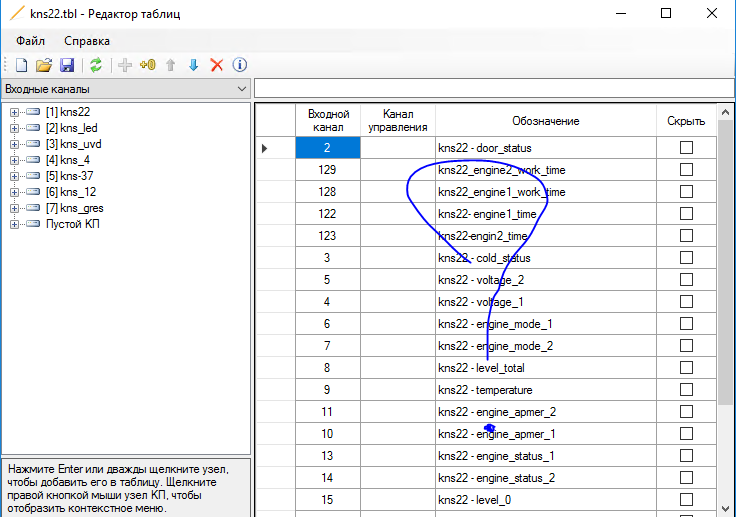Click the device icon next to [1] kns22
This screenshot has height=517, width=737.
pyautogui.click(x=33, y=112)
